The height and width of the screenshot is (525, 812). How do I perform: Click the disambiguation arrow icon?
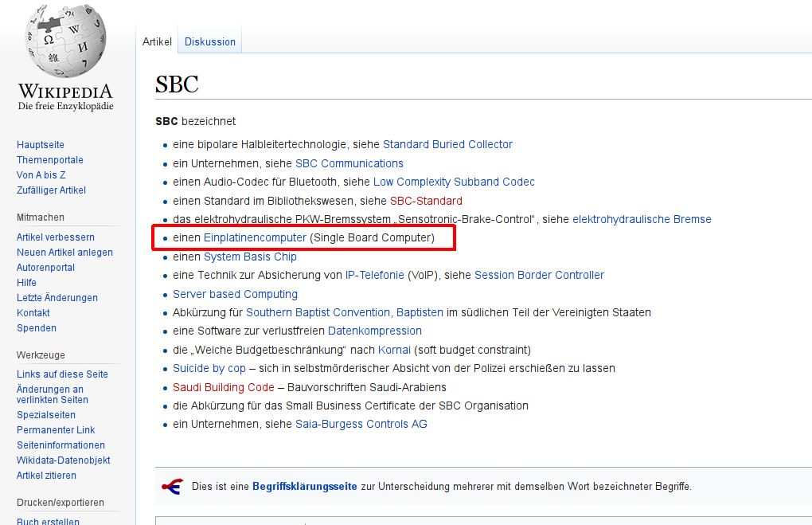pyautogui.click(x=173, y=487)
